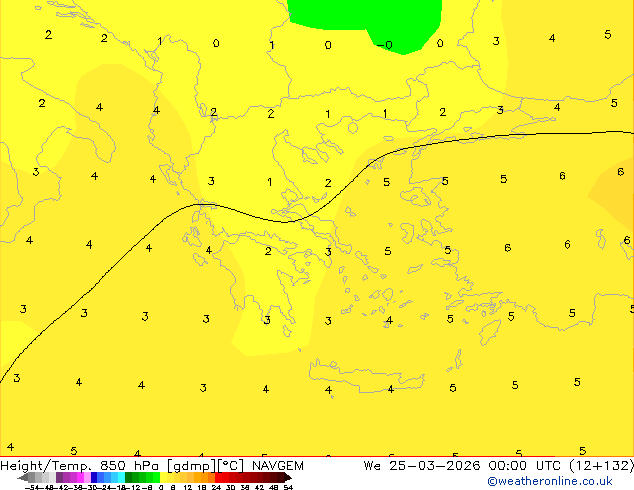The height and width of the screenshot is (490, 634).
Task: Select the bright green swatch in the legend
Action: click(156, 477)
